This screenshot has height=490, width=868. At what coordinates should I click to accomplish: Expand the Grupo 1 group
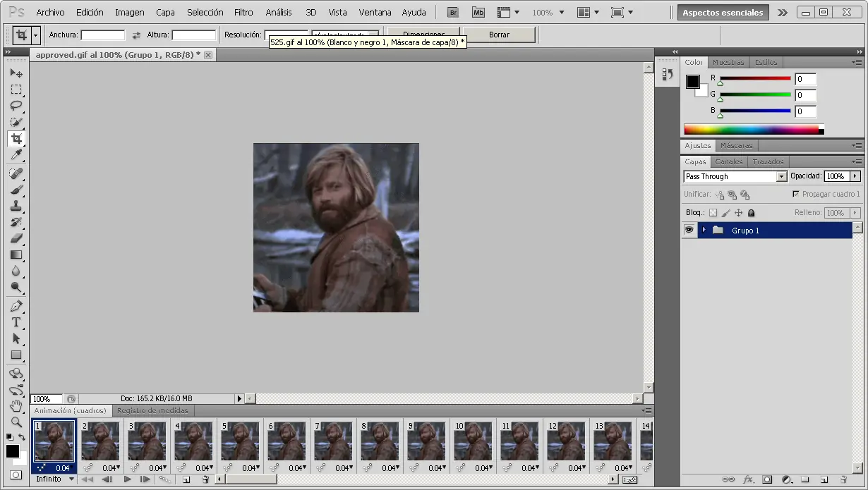[704, 231]
